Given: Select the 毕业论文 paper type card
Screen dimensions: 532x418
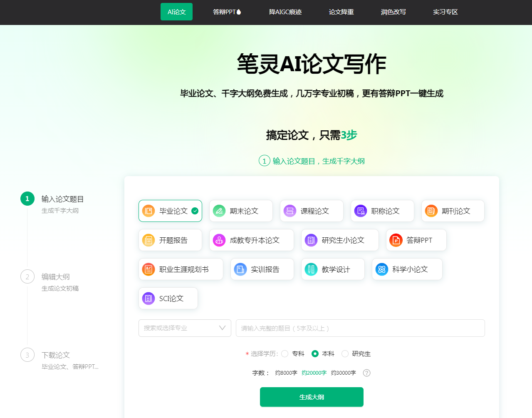Looking at the screenshot, I should [170, 211].
